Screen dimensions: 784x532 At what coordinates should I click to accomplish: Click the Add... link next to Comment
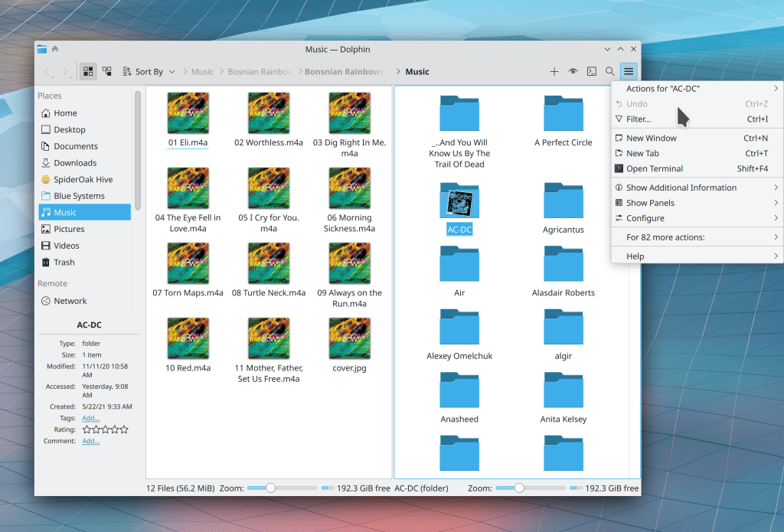(x=90, y=442)
